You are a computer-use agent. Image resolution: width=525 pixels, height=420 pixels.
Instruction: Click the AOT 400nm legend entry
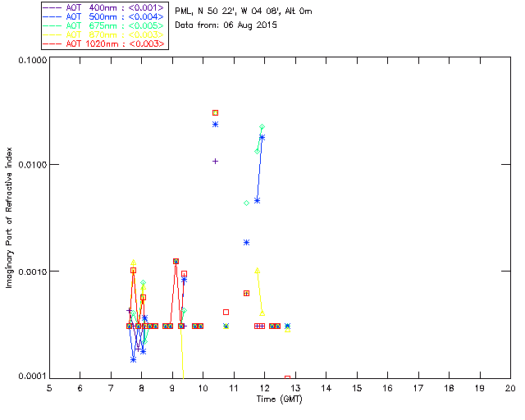[x=104, y=7]
